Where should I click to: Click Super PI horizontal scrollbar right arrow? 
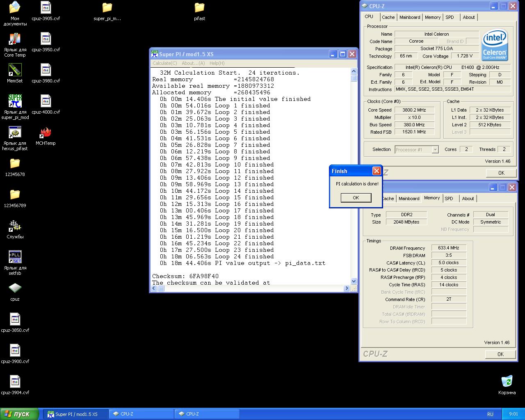pos(347,288)
